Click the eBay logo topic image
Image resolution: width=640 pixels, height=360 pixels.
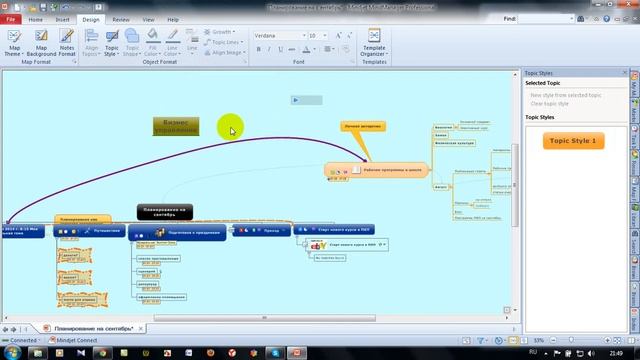(x=318, y=245)
